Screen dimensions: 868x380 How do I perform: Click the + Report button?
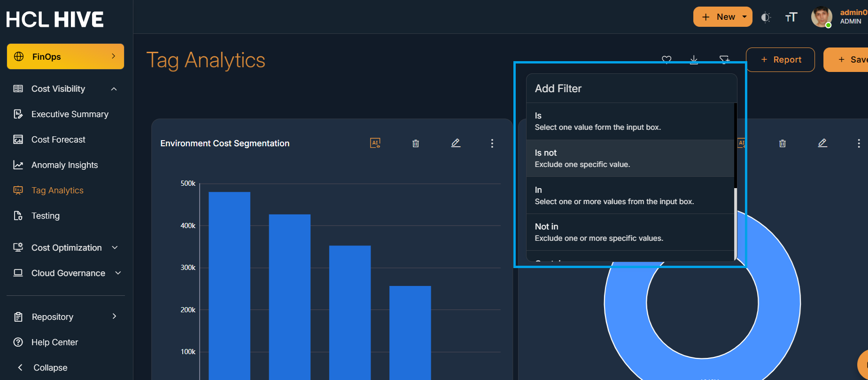[780, 60]
